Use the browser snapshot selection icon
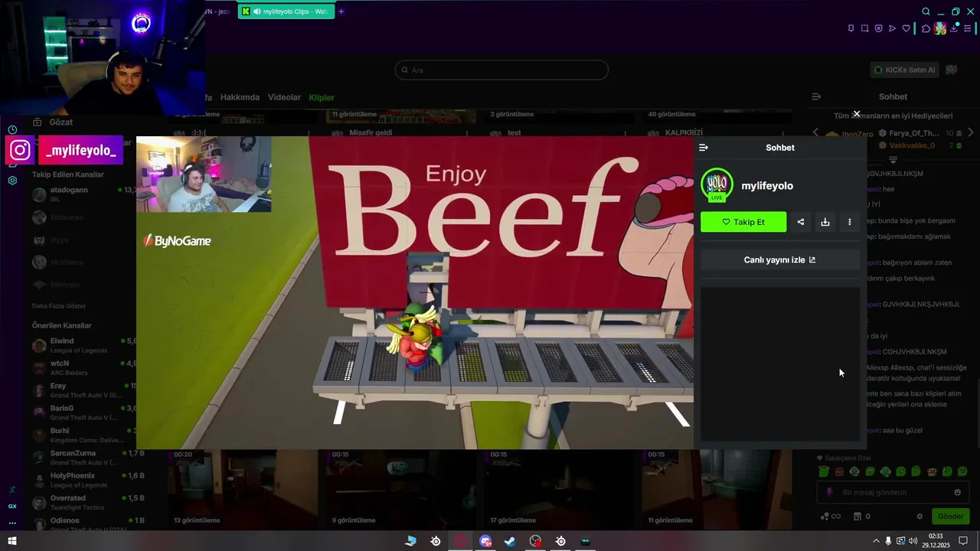 coord(864,28)
